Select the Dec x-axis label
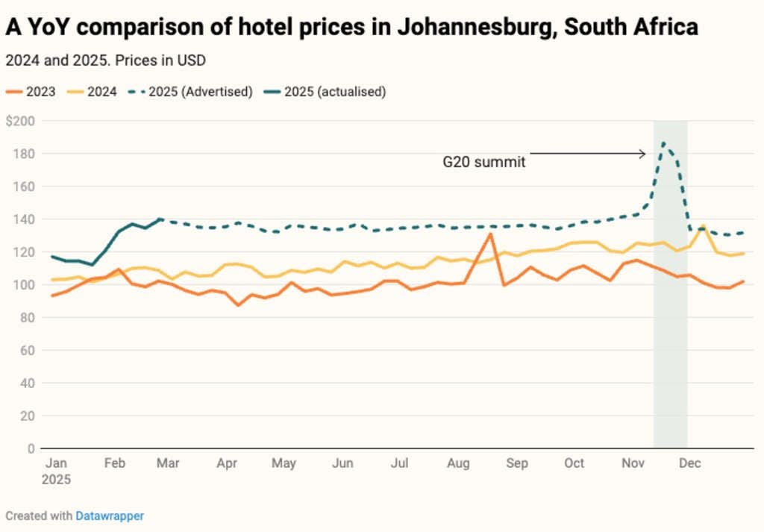Screen dimensions: 764x532 (x=689, y=463)
